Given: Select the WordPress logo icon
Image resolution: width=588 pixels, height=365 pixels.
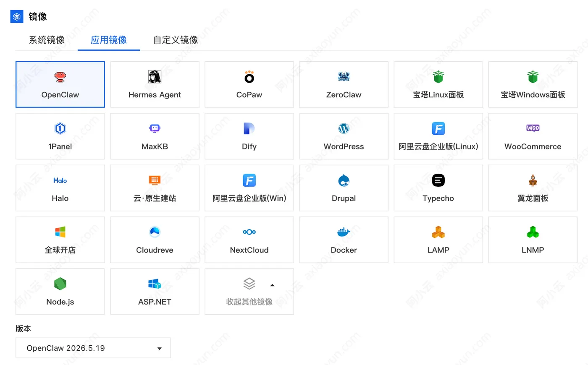Looking at the screenshot, I should click(344, 128).
